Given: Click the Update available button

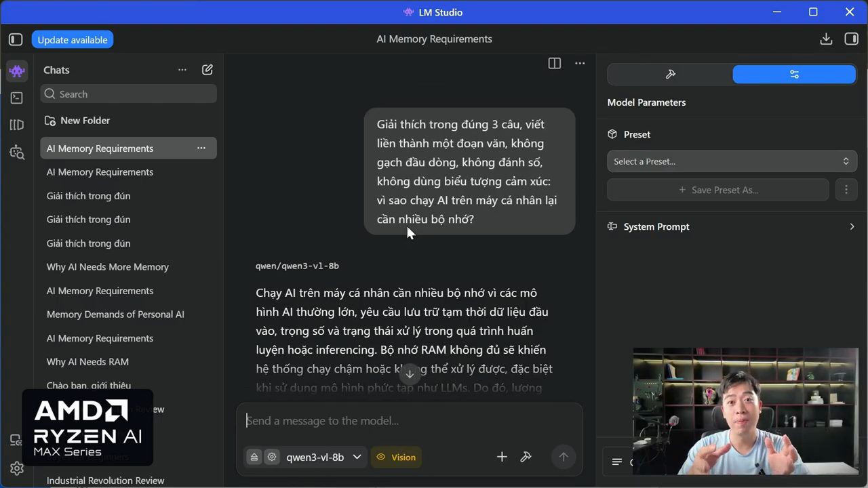Looking at the screenshot, I should click(73, 40).
